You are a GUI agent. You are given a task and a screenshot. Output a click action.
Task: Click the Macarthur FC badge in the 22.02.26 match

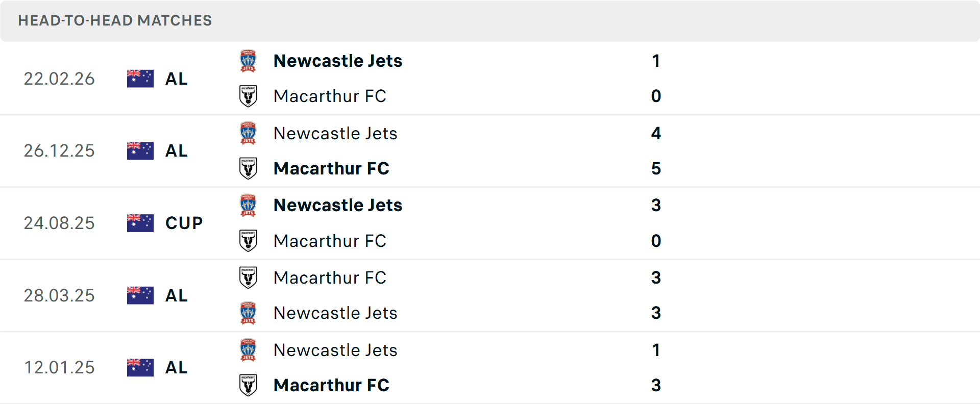(248, 96)
